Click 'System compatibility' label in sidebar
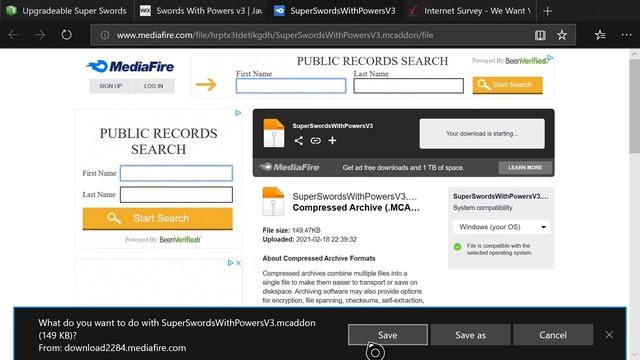The height and width of the screenshot is (360, 640). (482, 208)
